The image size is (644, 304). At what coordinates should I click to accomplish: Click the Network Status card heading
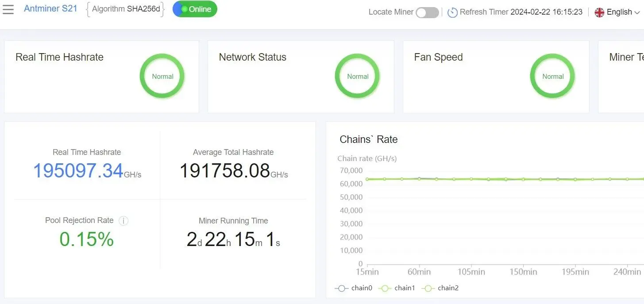[x=252, y=57]
